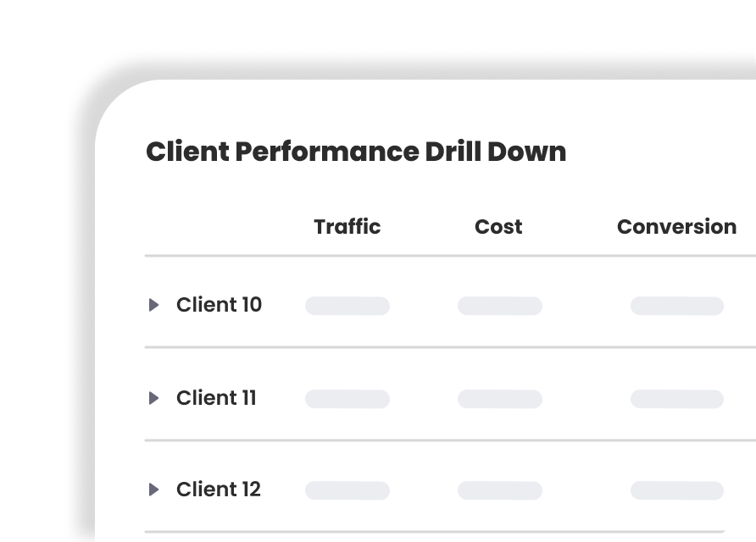
Task: Click Client 11 Conversion value placeholder
Action: 676,399
